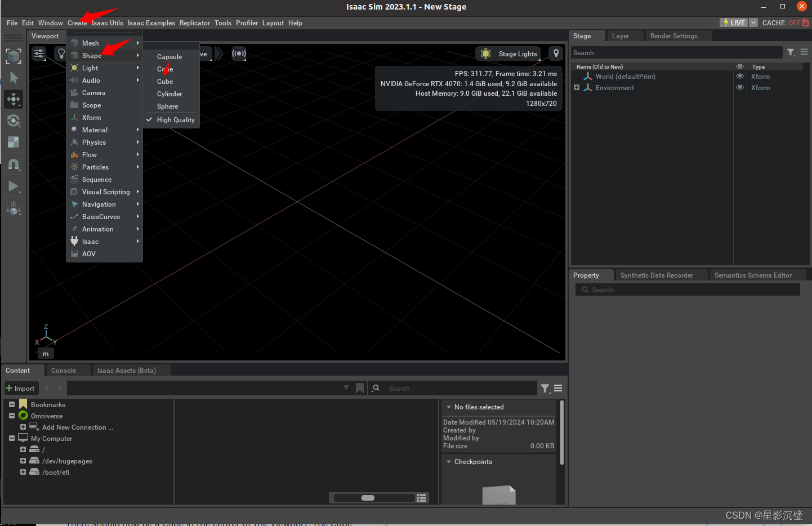Image resolution: width=812 pixels, height=526 pixels.
Task: Toggle the LIVE session button
Action: pyautogui.click(x=734, y=23)
